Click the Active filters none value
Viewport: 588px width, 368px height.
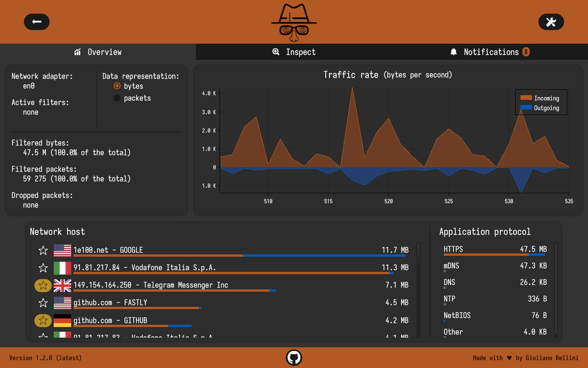pyautogui.click(x=31, y=112)
